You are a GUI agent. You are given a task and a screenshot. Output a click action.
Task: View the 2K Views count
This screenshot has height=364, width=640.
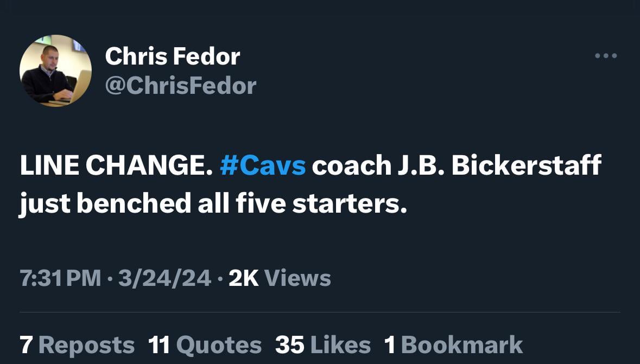[x=280, y=278]
